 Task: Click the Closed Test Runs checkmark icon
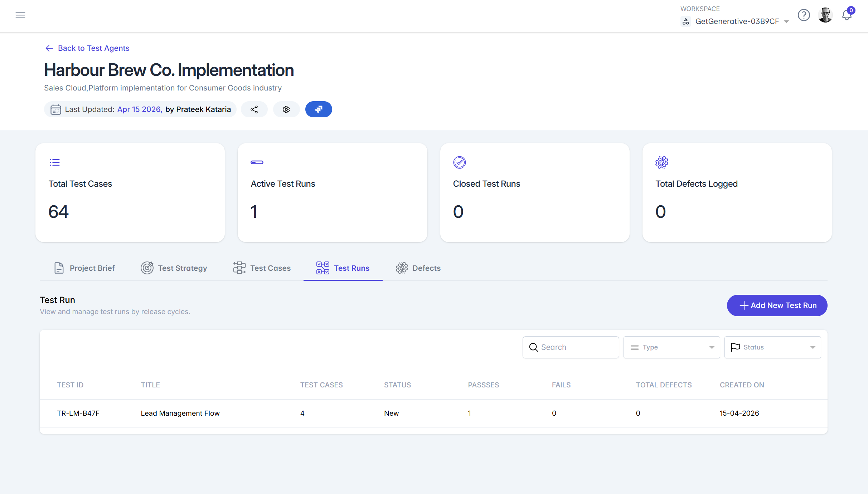pos(459,162)
